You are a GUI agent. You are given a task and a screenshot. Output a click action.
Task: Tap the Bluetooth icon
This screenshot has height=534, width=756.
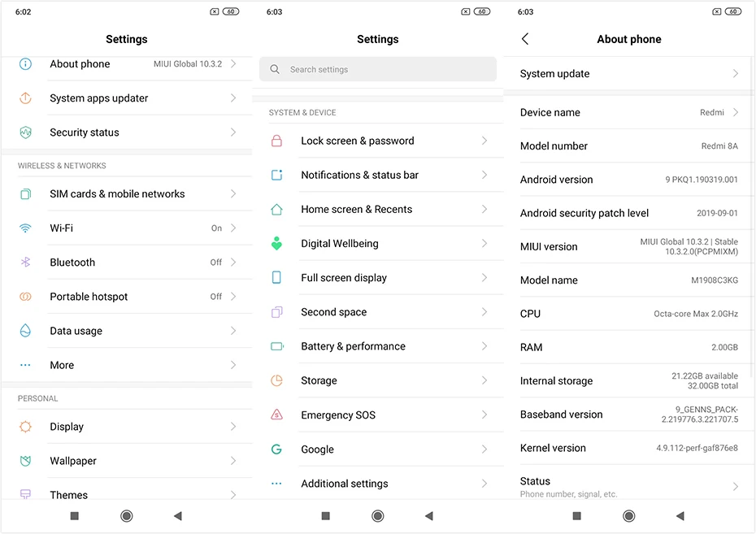(x=25, y=263)
